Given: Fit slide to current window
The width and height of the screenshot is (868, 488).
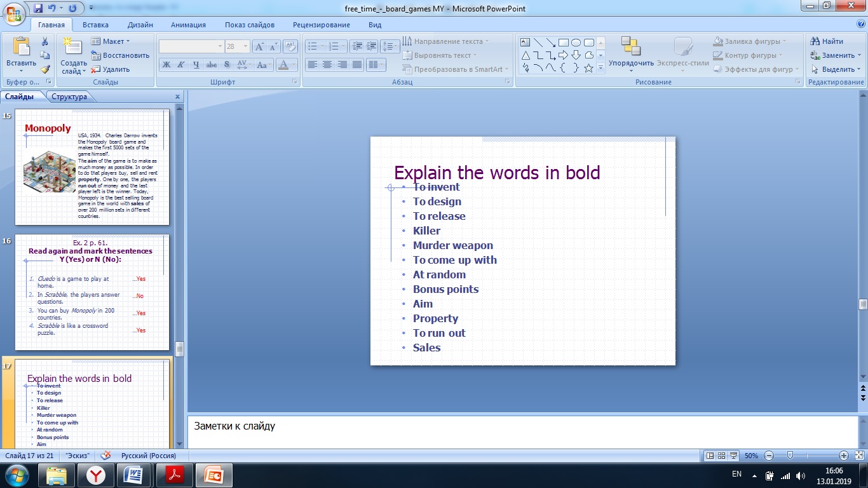Looking at the screenshot, I should tap(858, 456).
